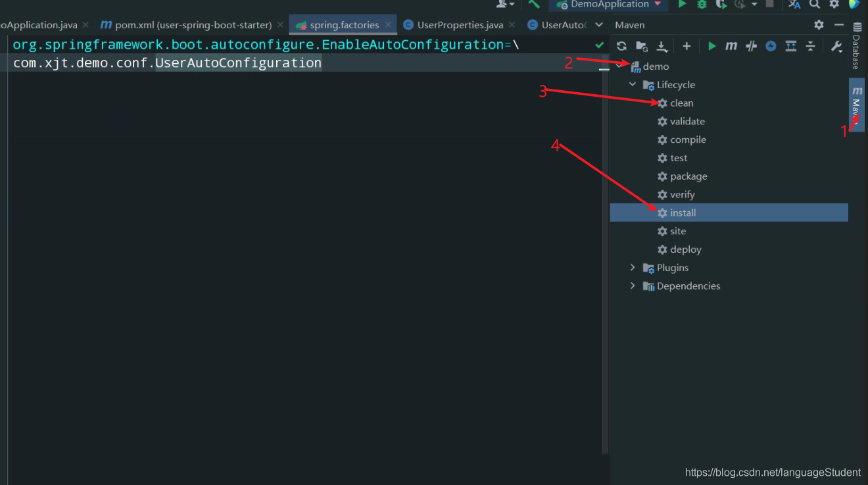
Task: Switch to the UserAutoConfiguration tab
Action: 558,25
